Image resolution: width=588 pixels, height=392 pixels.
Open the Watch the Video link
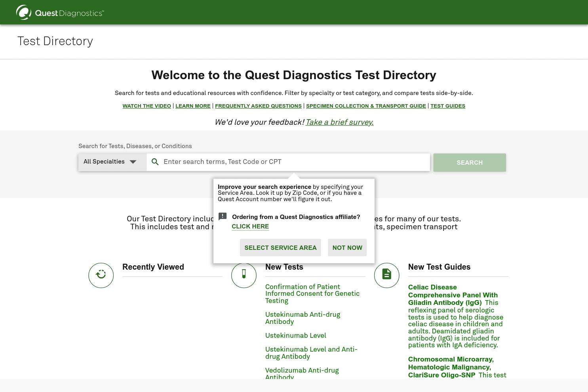[147, 106]
